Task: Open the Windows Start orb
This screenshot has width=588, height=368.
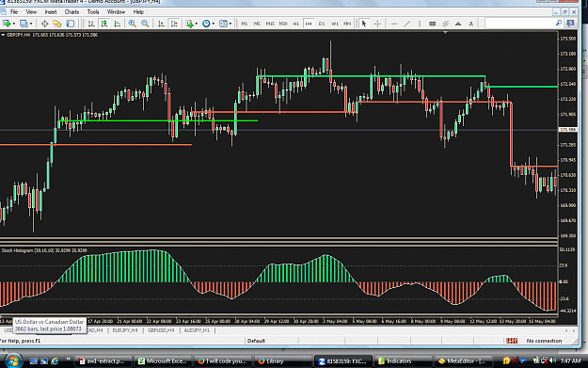Action: (x=13, y=360)
